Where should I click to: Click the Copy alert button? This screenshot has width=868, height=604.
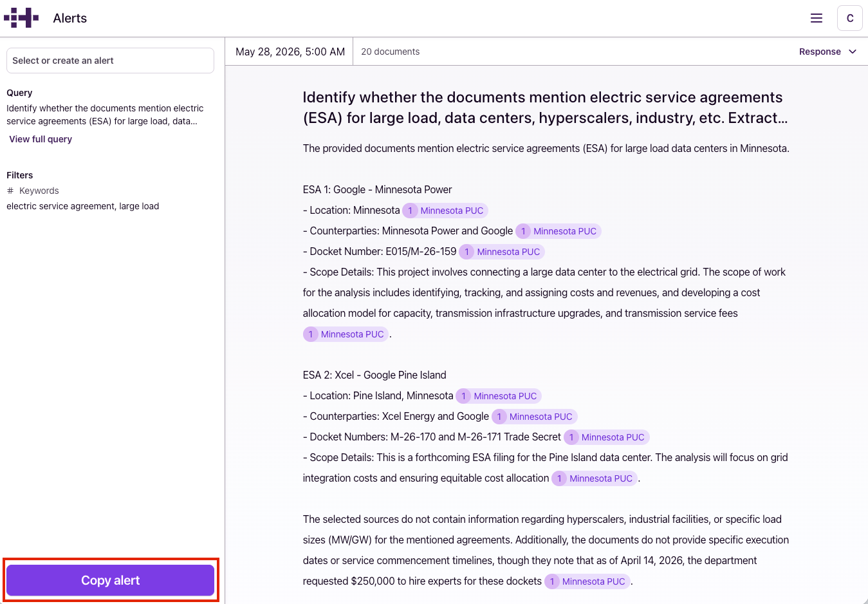(x=110, y=580)
